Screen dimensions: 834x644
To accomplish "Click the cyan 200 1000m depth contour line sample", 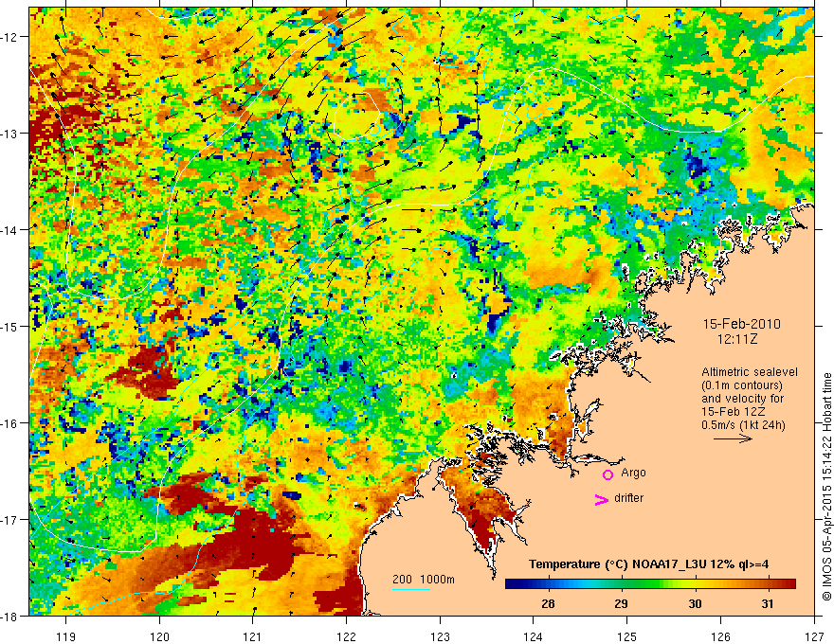I will click(x=411, y=589).
